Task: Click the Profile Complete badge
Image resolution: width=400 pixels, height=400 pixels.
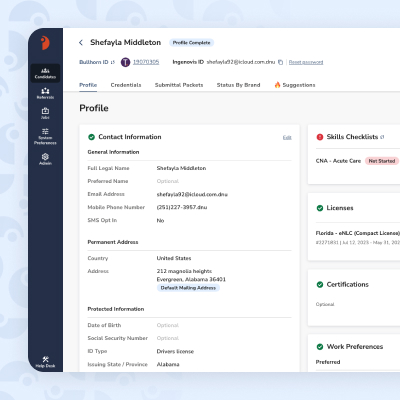Action: (x=192, y=43)
